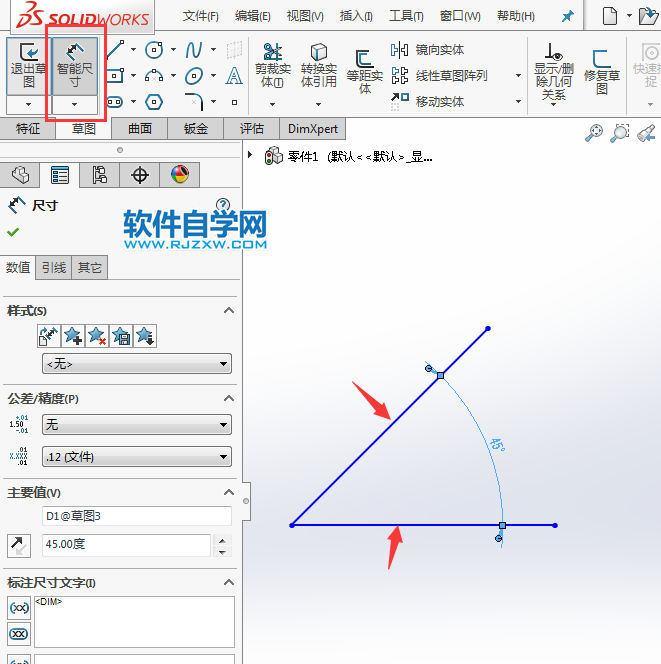Screen dimensions: 661x664
Task: Select the straight Slot tool
Action: click(x=115, y=102)
